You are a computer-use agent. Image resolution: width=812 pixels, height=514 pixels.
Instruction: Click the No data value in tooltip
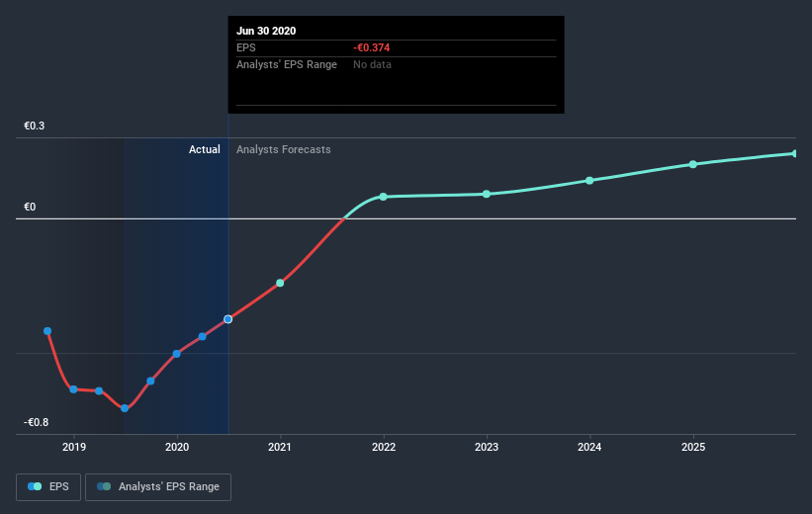[x=372, y=64]
